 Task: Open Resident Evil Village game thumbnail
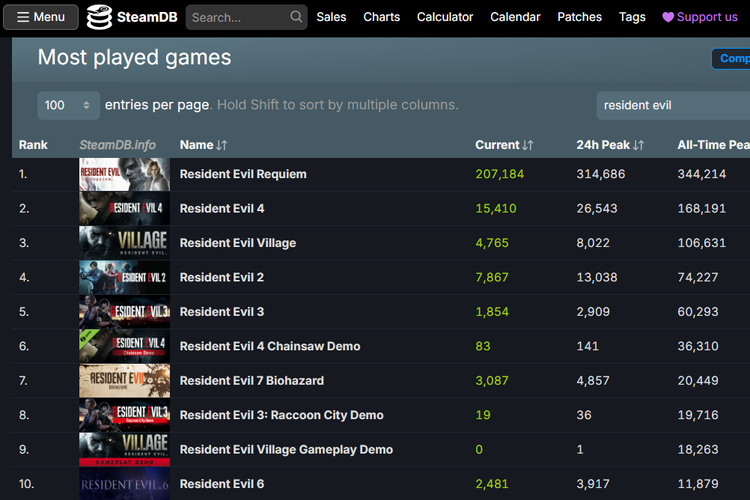pyautogui.click(x=124, y=243)
